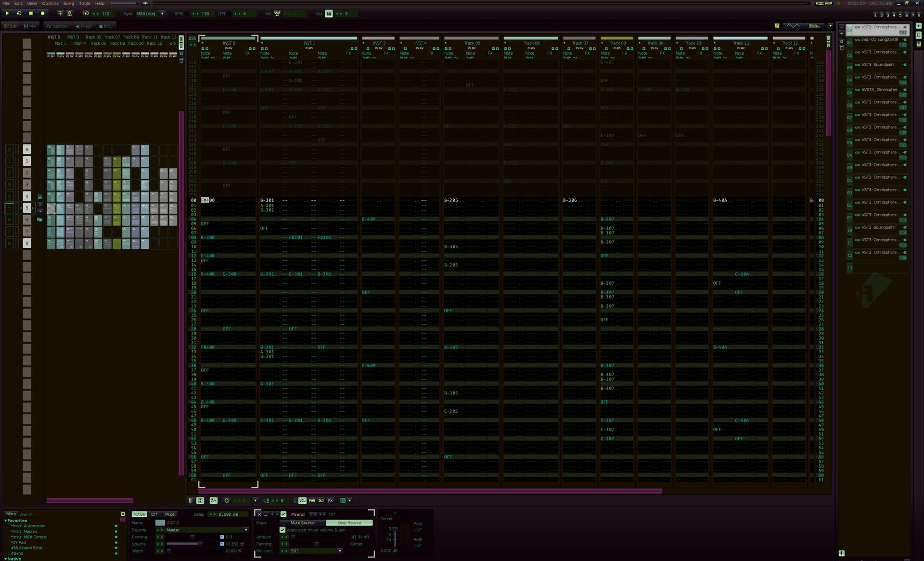Click the scope waveform view icon

(793, 25)
